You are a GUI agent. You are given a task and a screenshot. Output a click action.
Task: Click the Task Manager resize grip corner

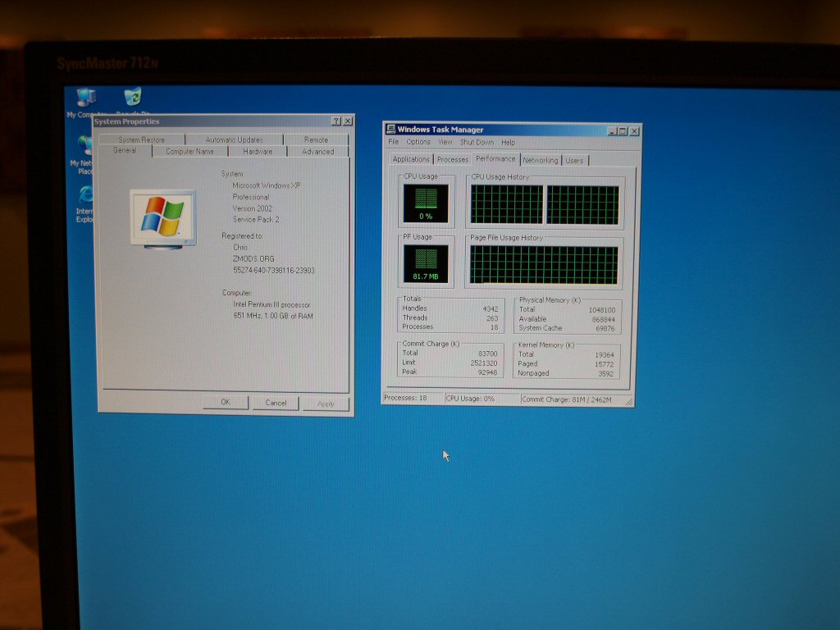[629, 402]
